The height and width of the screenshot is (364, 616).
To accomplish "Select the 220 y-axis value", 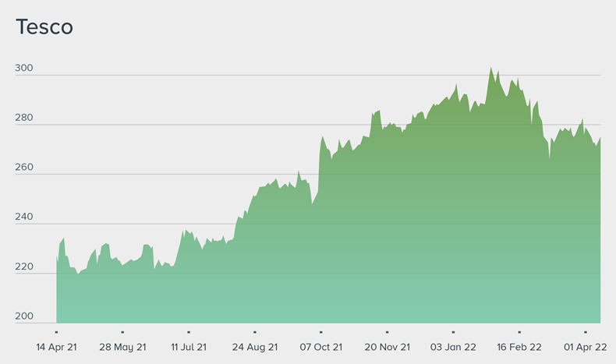I will click(x=24, y=267).
